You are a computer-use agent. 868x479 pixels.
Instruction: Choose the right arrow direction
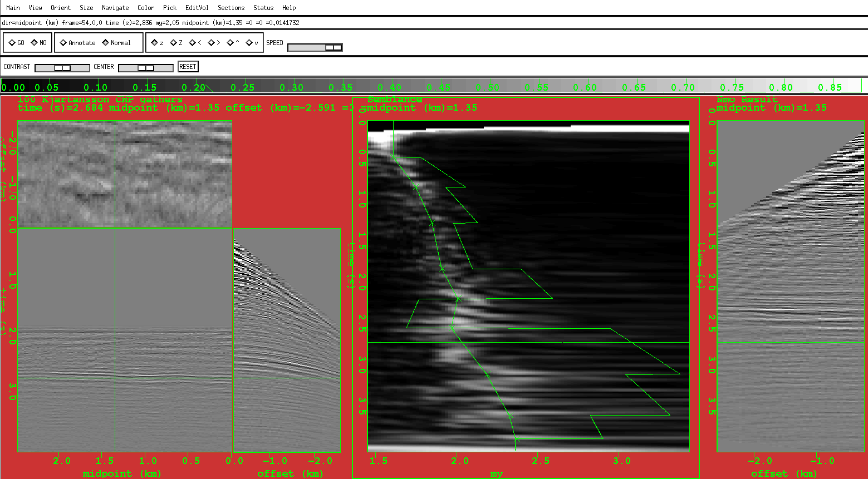212,43
